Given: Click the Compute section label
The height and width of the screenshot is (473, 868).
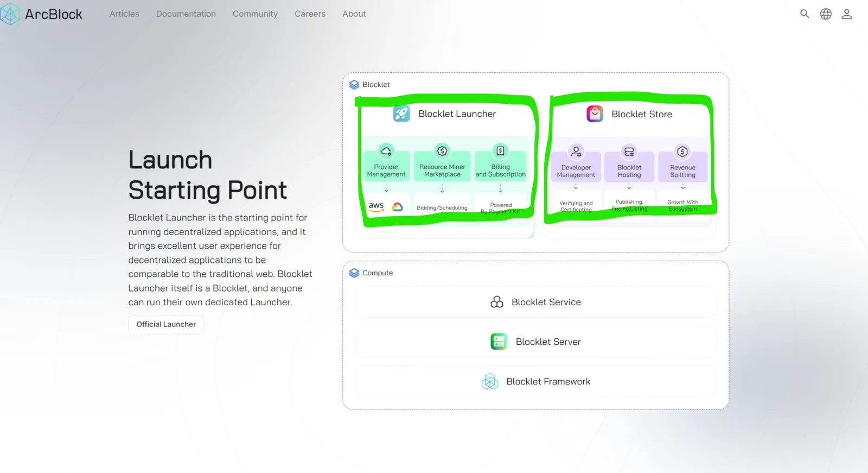Looking at the screenshot, I should coord(378,273).
